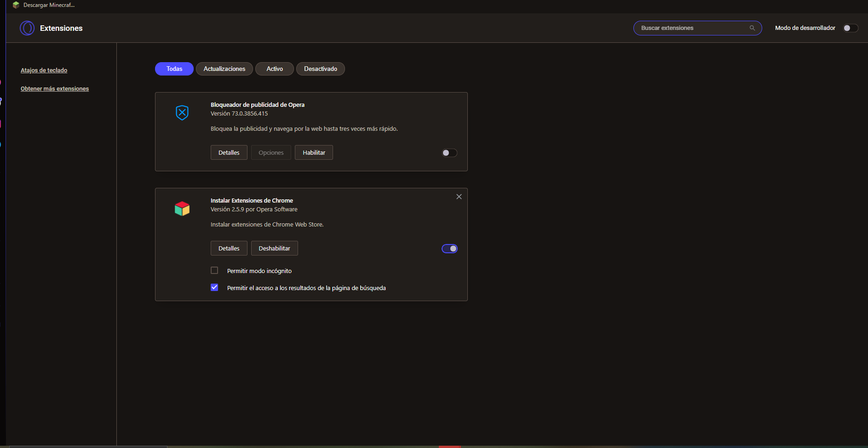Click the Extensiones page title
868x448 pixels.
(61, 28)
